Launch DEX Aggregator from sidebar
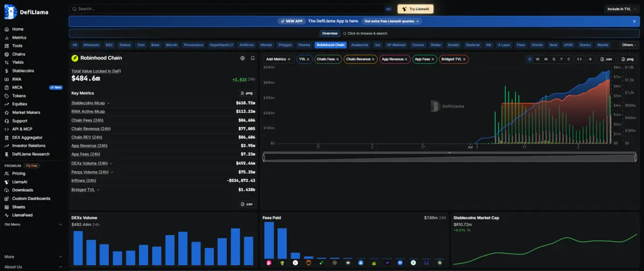 click(x=24, y=137)
